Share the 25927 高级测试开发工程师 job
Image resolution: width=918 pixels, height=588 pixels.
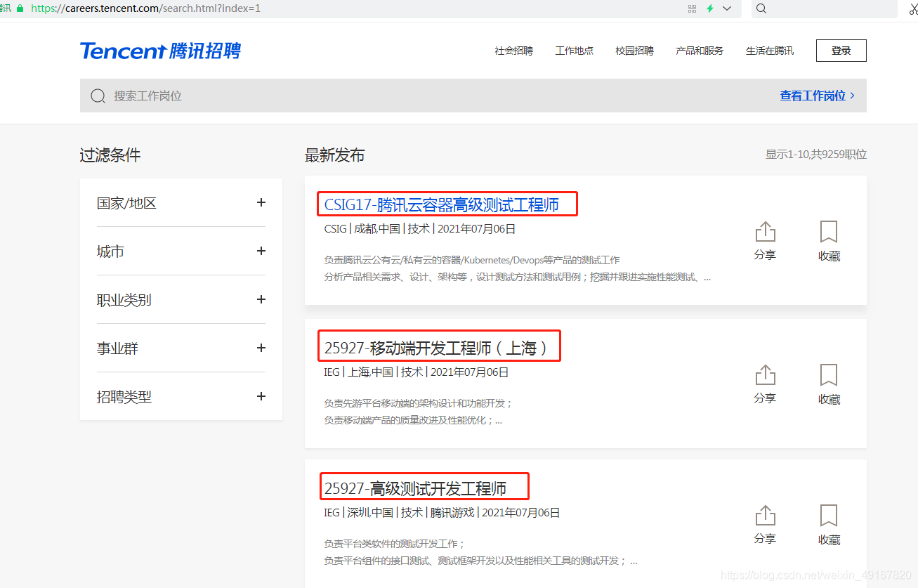(x=765, y=525)
